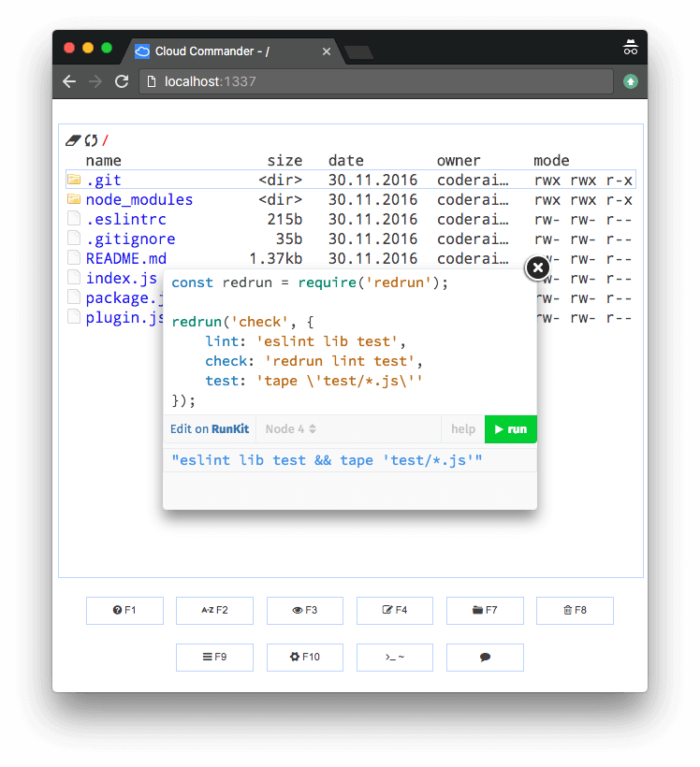
Task: Click the browser back arrow
Action: [x=69, y=81]
